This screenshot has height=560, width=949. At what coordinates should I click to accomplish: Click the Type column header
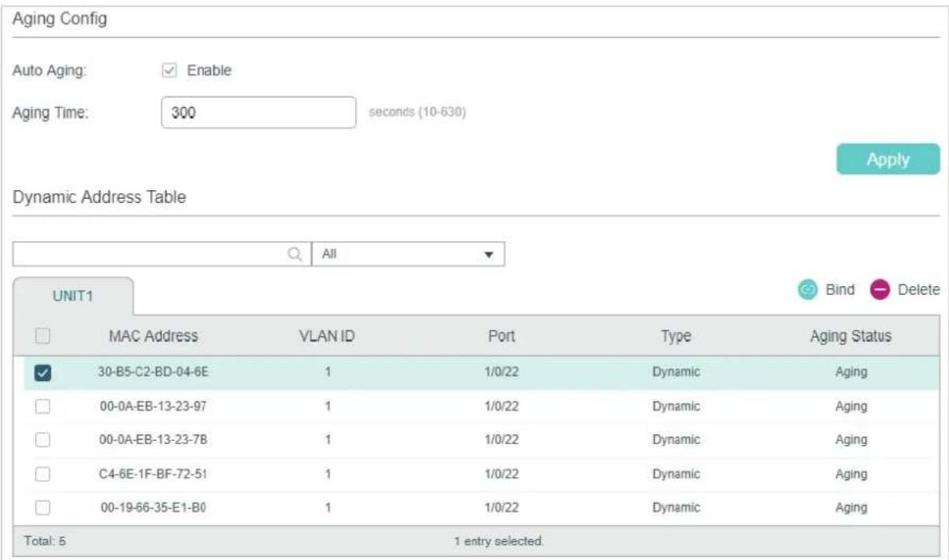[x=676, y=336]
